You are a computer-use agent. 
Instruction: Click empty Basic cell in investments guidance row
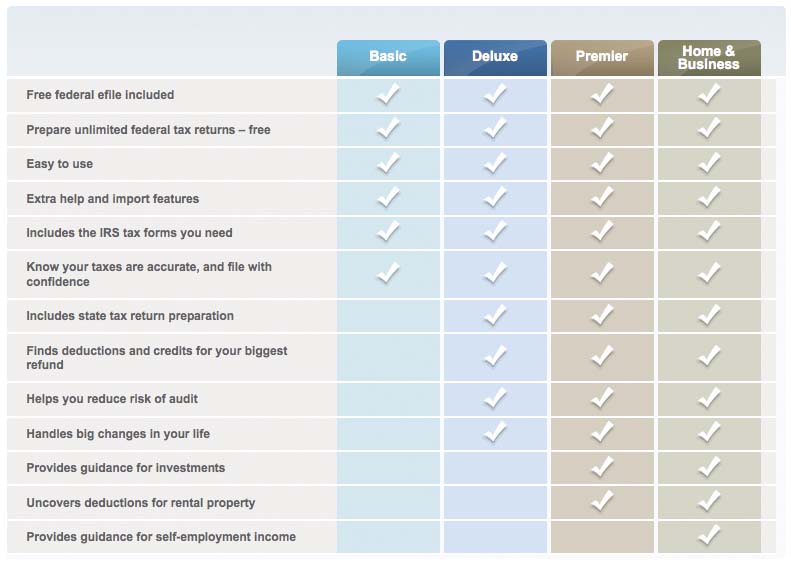388,468
